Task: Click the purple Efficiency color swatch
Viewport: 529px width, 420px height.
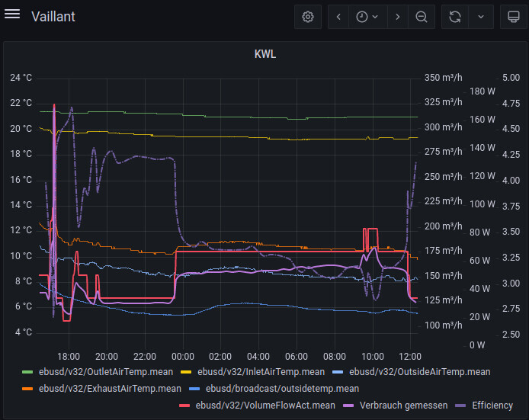Action: pyautogui.click(x=462, y=405)
